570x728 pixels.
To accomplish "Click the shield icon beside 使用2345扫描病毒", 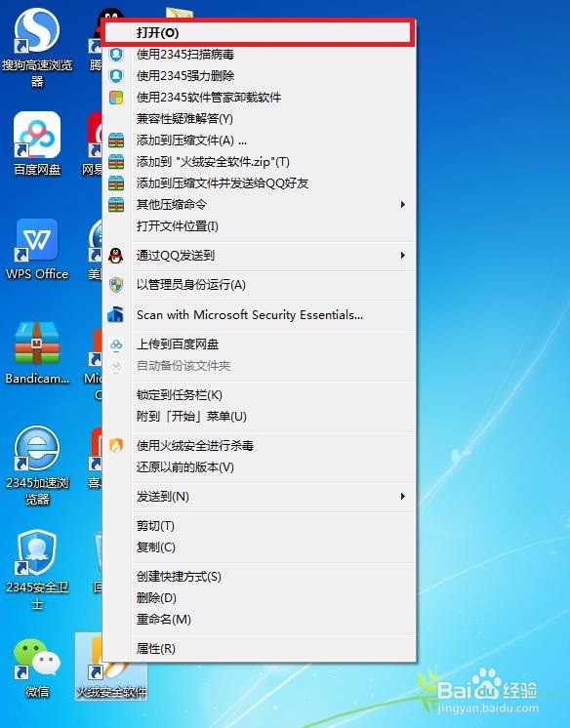I will pyautogui.click(x=116, y=55).
